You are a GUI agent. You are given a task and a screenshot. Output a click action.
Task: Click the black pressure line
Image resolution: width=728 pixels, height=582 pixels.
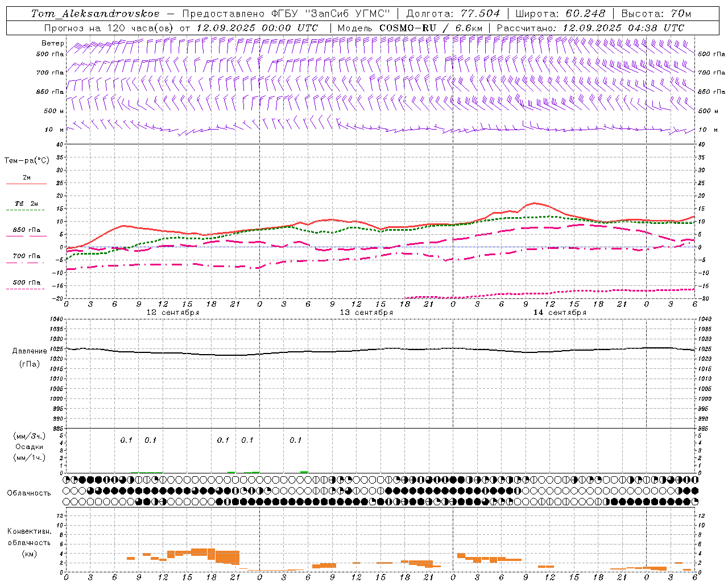click(381, 350)
